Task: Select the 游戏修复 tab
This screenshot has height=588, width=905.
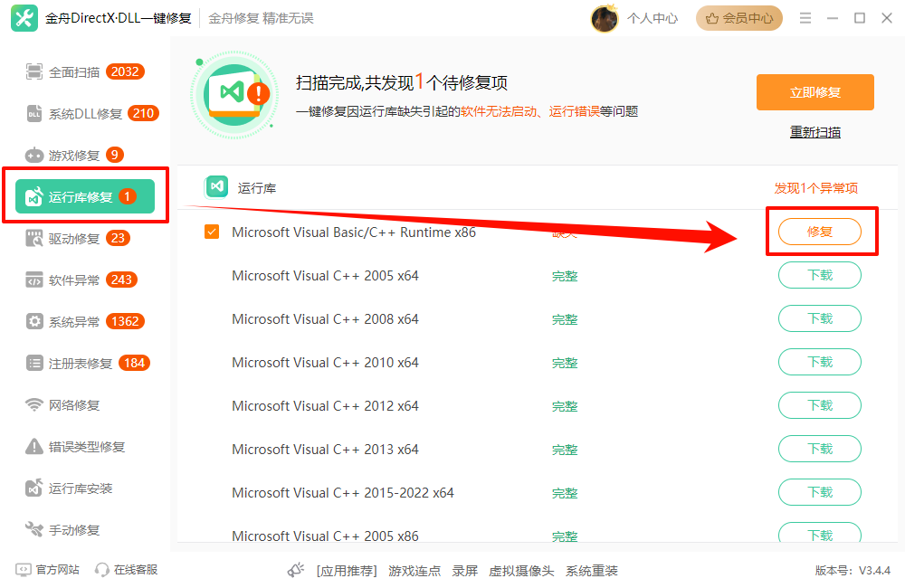Action: point(85,156)
